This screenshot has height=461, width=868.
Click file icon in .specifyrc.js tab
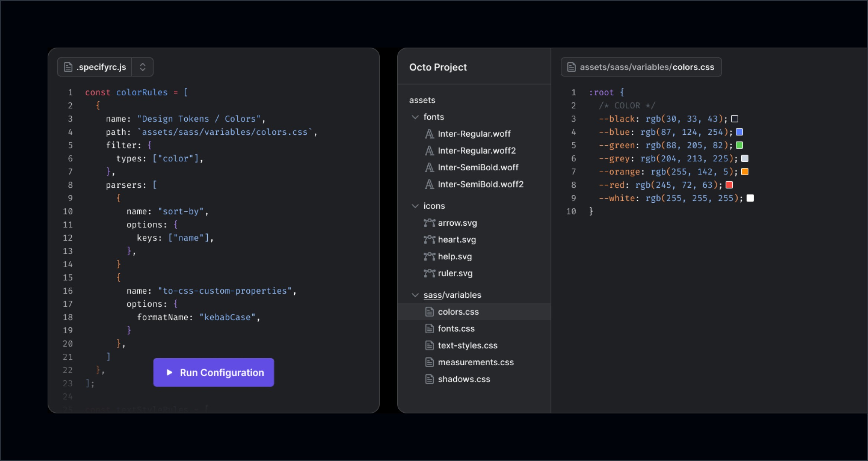(x=68, y=67)
